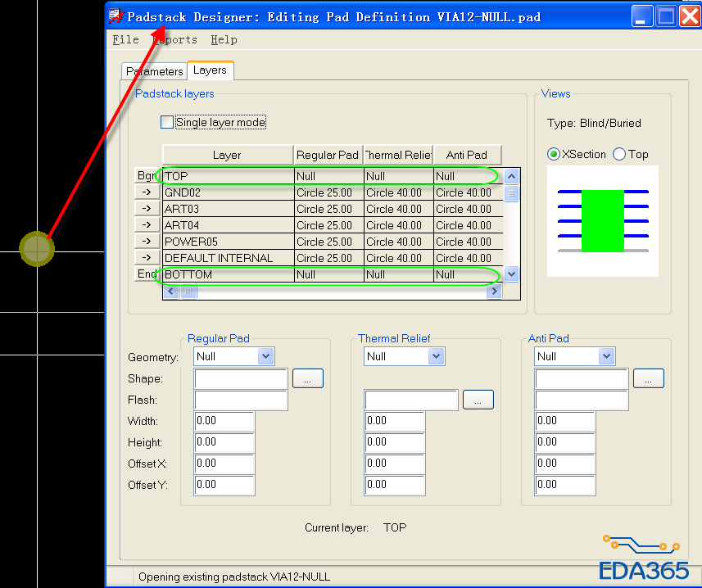
Task: Click the Anti Pad column header
Action: click(468, 155)
